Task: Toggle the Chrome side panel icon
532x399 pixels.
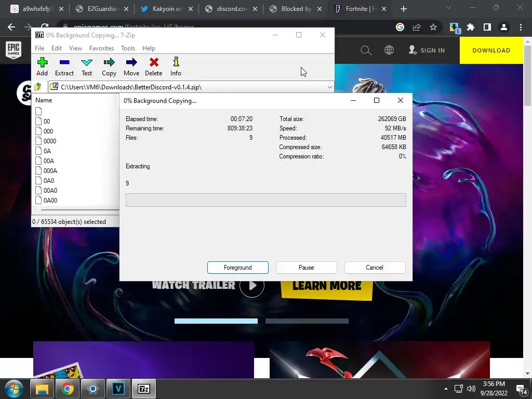Action: (487, 27)
